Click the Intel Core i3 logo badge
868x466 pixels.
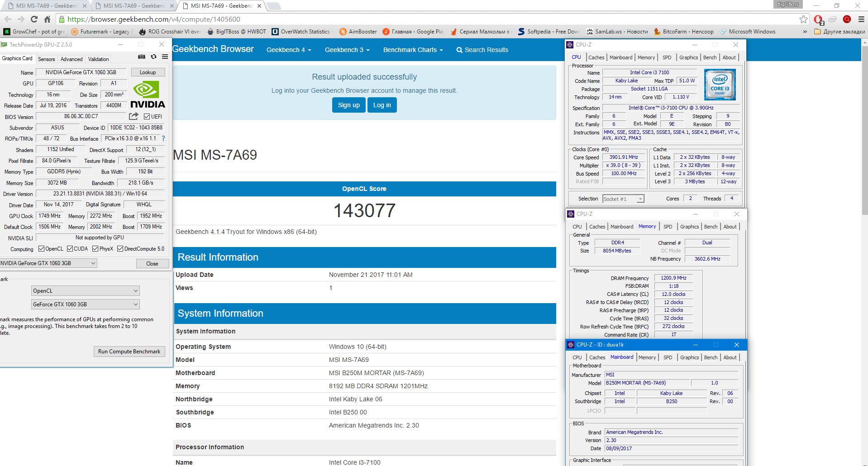720,85
